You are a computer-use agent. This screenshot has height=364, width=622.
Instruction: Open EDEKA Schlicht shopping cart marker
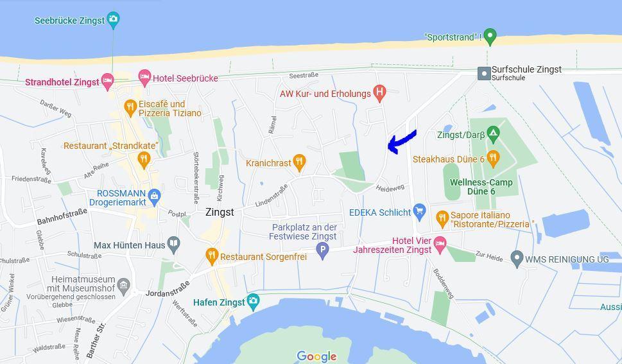point(419,212)
